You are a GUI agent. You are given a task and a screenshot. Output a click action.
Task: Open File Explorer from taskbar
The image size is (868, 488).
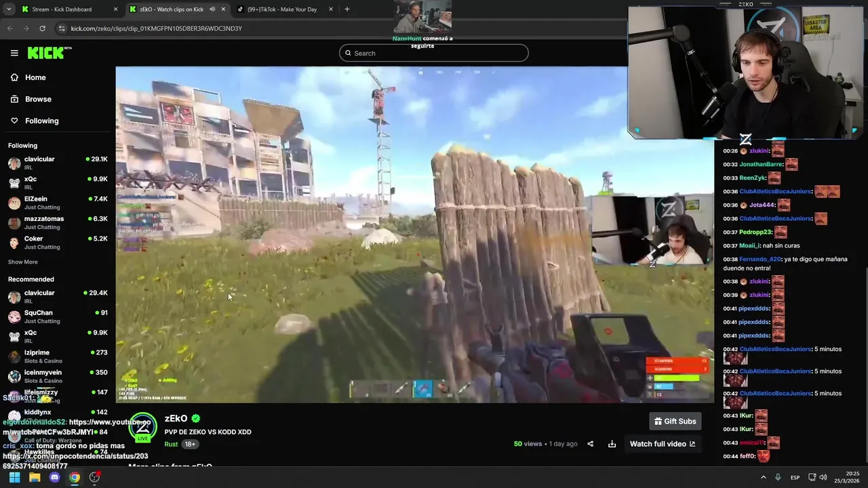pos(35,477)
